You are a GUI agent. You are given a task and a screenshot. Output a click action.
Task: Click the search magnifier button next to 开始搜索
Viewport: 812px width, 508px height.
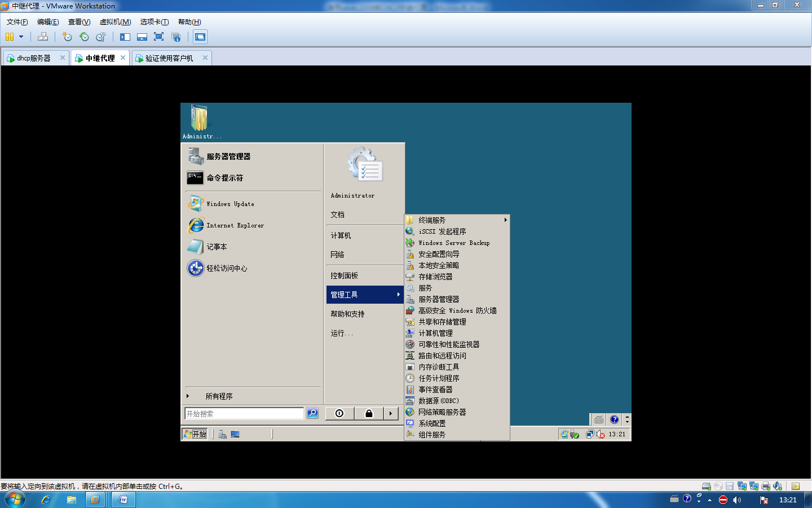[312, 414]
